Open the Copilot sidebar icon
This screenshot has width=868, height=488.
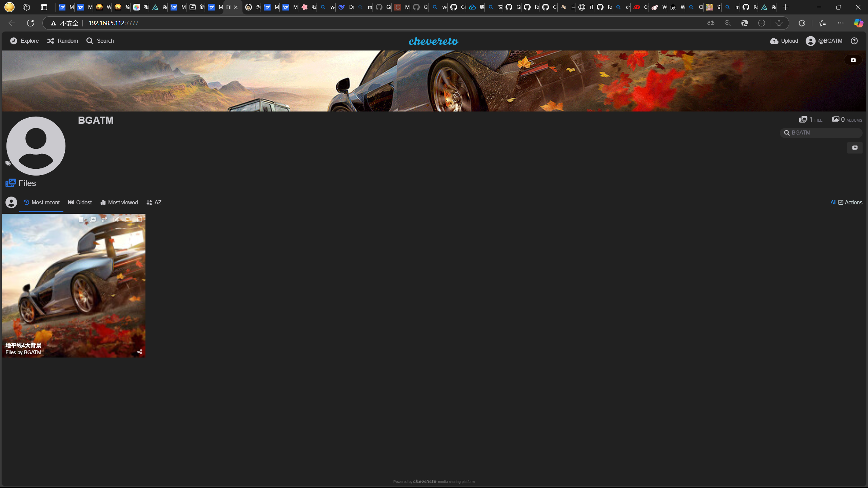859,23
